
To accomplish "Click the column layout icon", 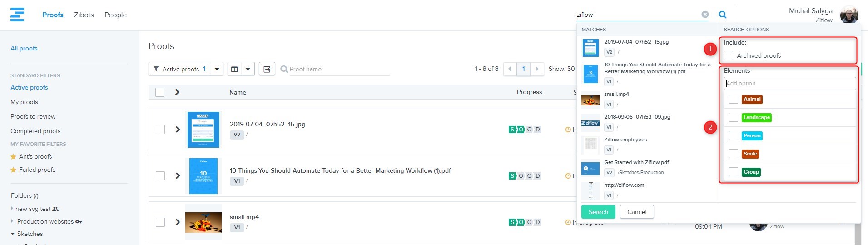I will 234,69.
